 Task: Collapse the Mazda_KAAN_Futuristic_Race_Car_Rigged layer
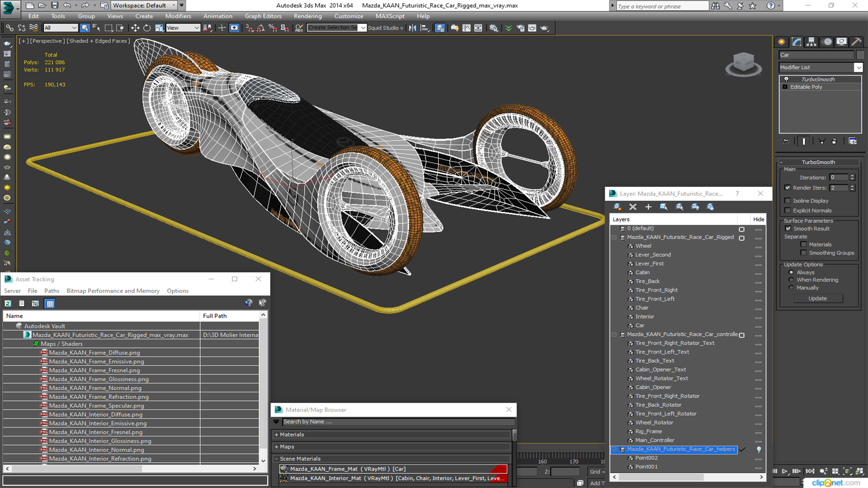[614, 237]
